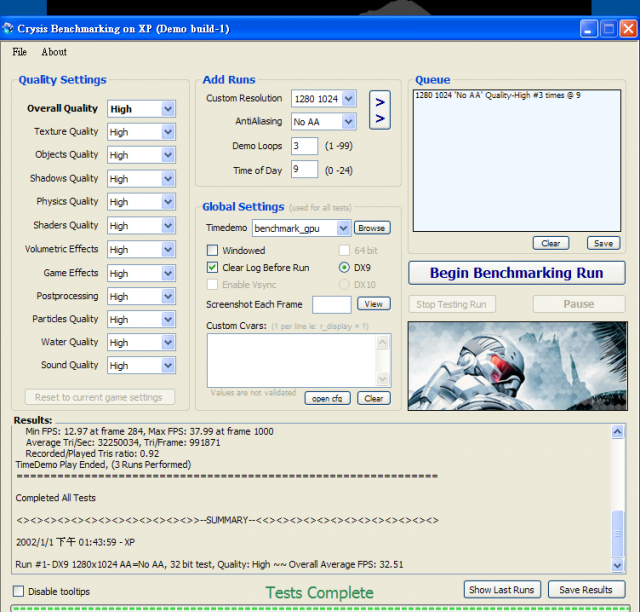Screen dimensions: 640x612
Task: Expand Game Effects dropdown
Action: [x=168, y=273]
